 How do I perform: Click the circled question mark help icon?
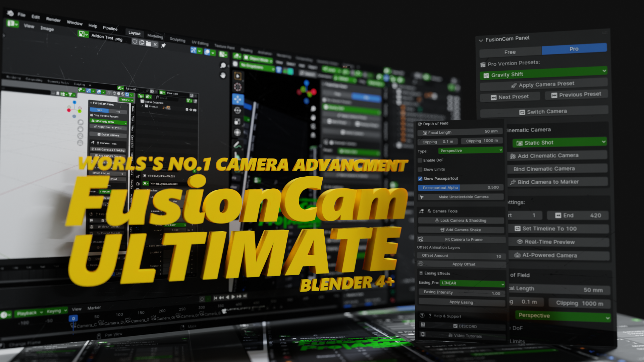(422, 315)
